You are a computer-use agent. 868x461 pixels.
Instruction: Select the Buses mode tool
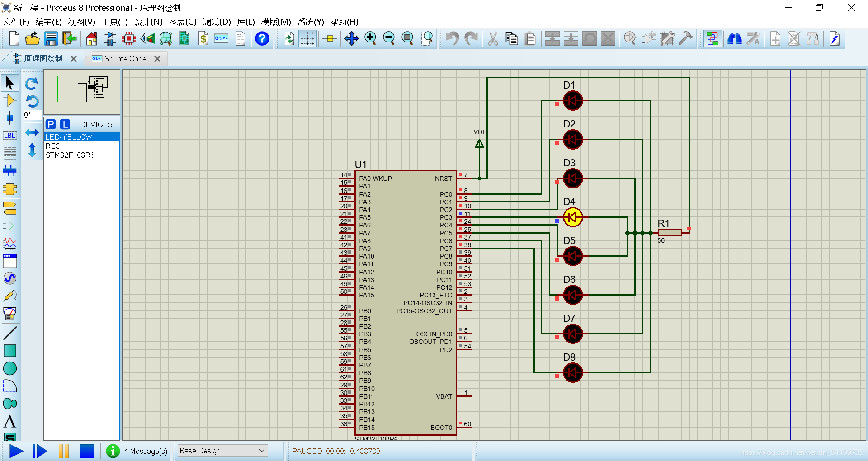[9, 171]
